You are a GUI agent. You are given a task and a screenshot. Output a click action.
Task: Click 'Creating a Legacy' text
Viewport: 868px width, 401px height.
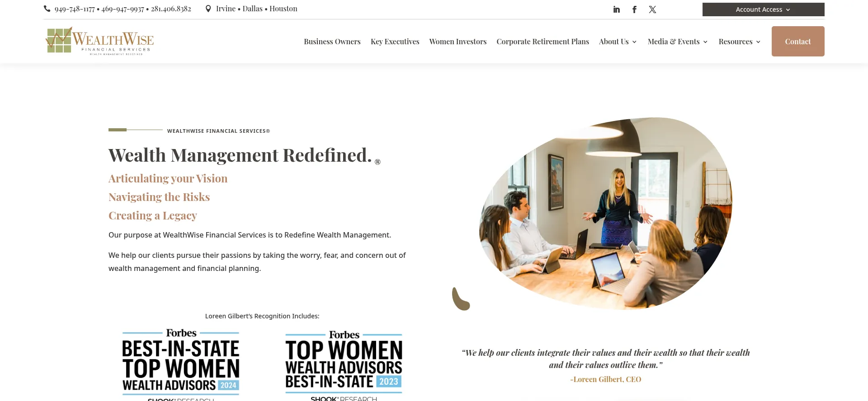[153, 215]
